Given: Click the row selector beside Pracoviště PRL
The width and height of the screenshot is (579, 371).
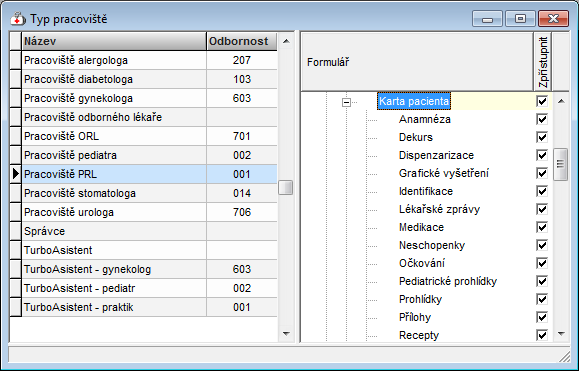Looking at the screenshot, I should [16, 174].
